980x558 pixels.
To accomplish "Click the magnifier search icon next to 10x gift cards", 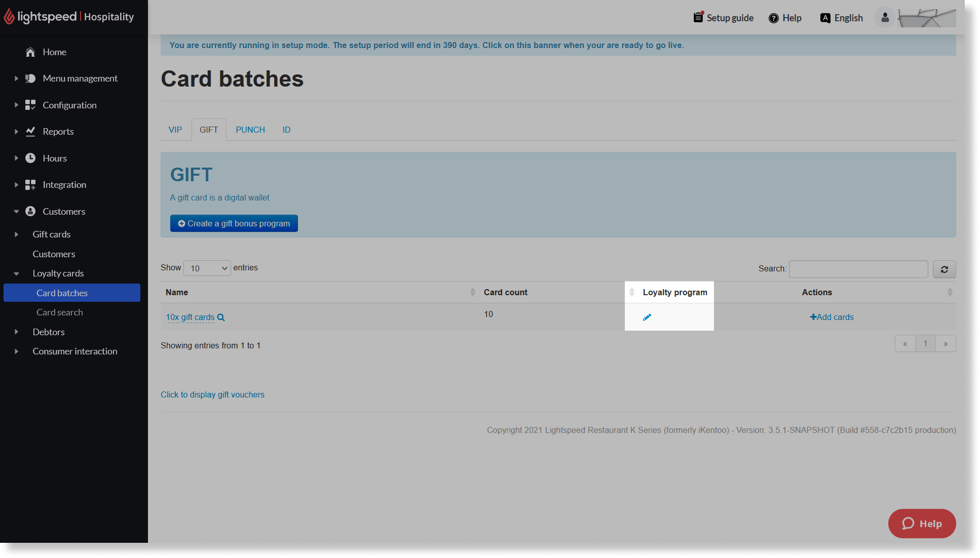I will coord(221,316).
